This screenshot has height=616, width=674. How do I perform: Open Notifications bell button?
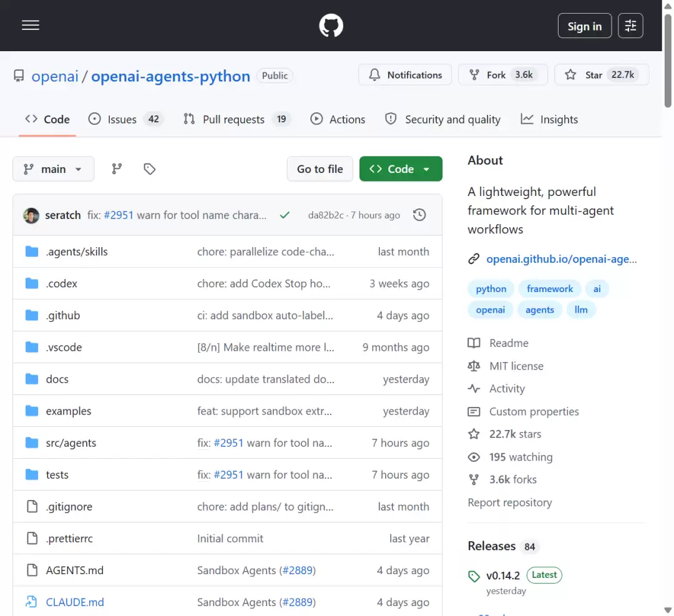pyautogui.click(x=405, y=75)
